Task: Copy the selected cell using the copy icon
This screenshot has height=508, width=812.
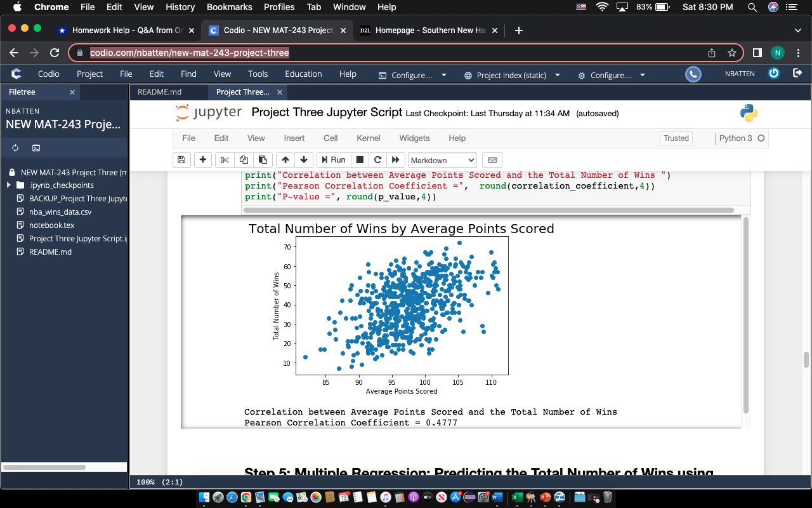Action: [x=243, y=159]
